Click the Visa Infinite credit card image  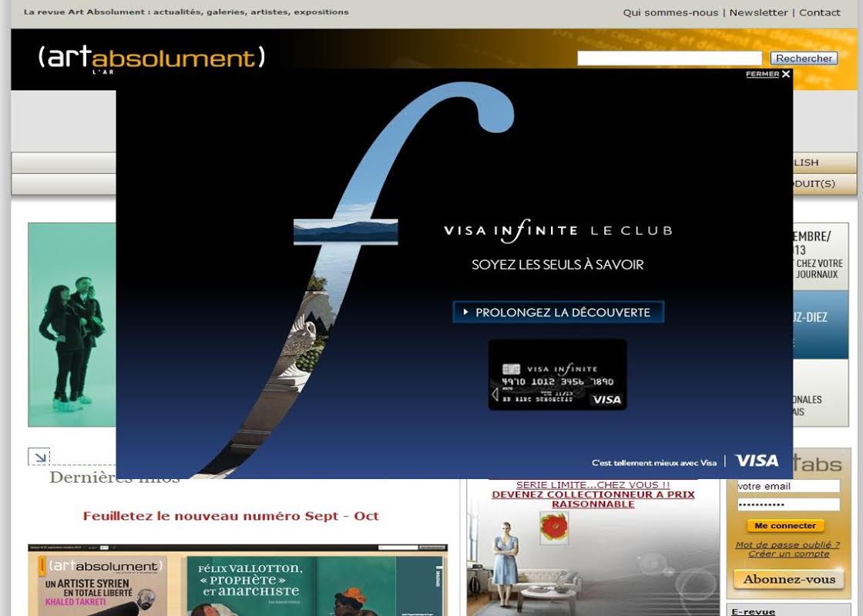point(558,375)
